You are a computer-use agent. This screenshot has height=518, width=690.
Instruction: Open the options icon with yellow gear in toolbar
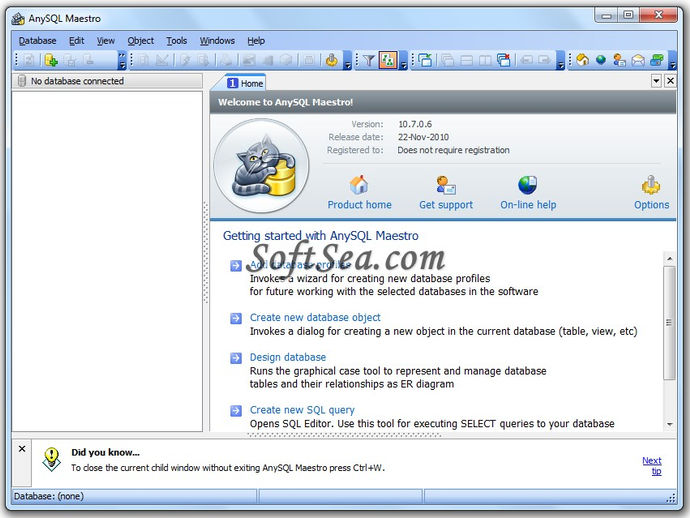pyautogui.click(x=332, y=60)
